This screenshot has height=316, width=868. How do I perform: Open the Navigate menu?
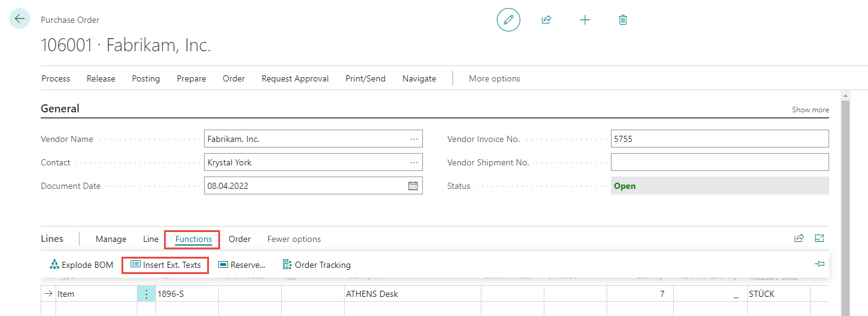click(419, 78)
